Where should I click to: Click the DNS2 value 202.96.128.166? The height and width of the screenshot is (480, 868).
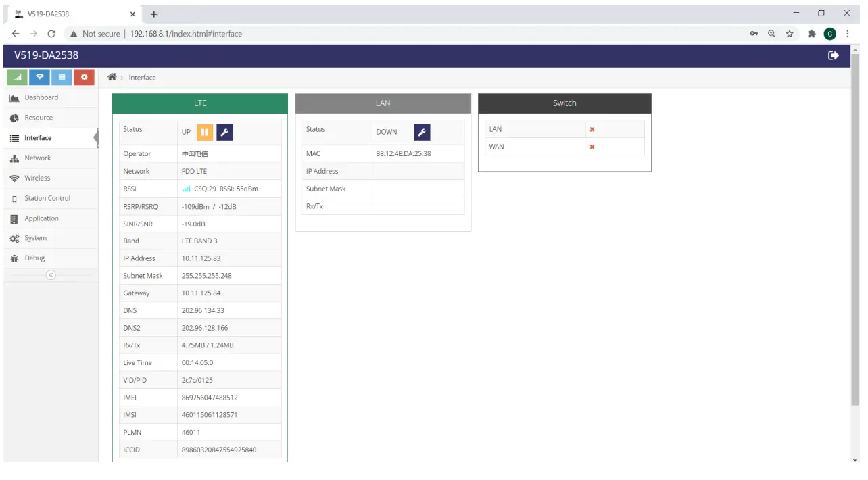point(205,328)
